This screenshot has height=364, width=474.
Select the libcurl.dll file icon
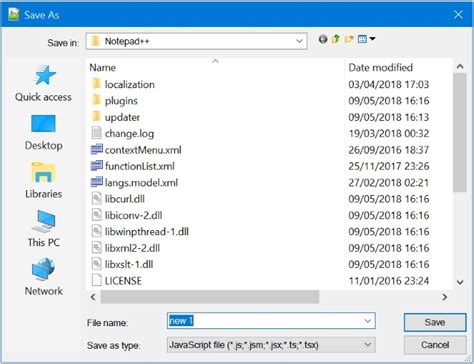point(96,199)
